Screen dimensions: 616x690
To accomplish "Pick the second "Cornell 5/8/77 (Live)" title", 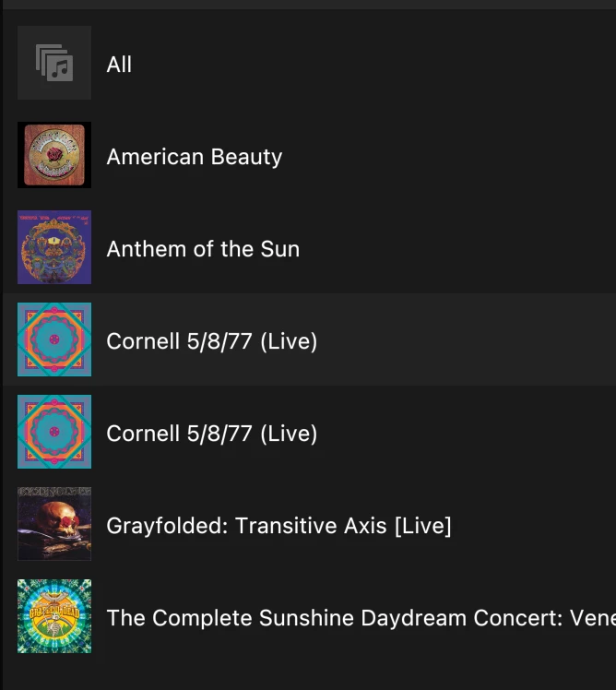I will [211, 434].
